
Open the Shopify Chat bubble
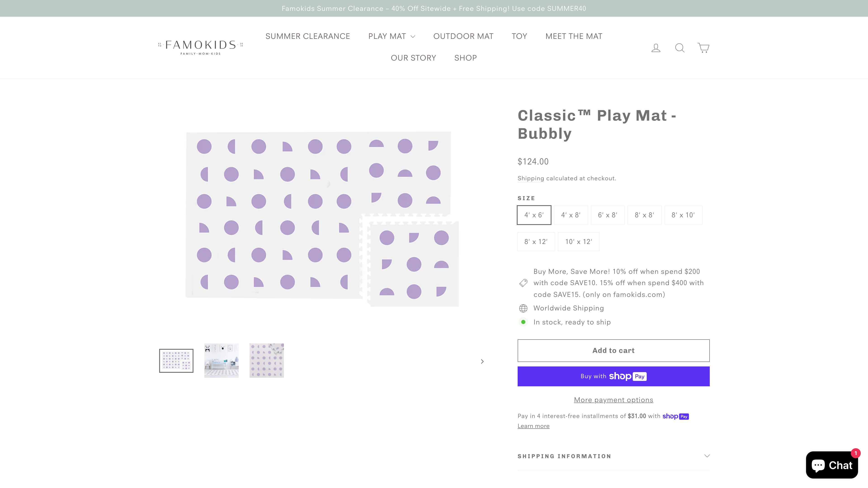[x=832, y=465]
